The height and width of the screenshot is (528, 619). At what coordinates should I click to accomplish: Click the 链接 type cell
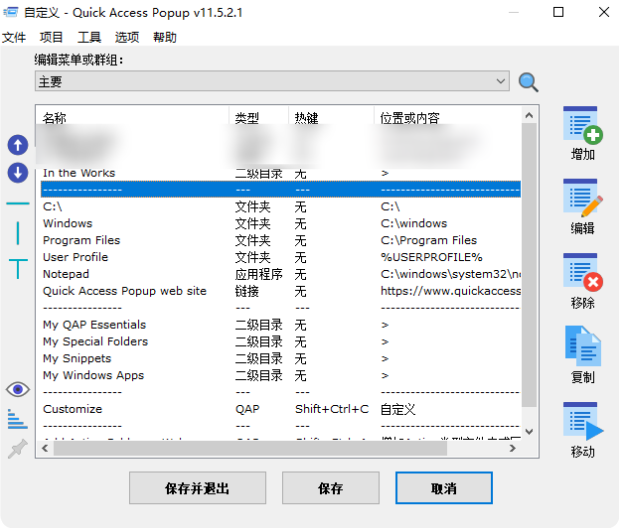coord(247,291)
